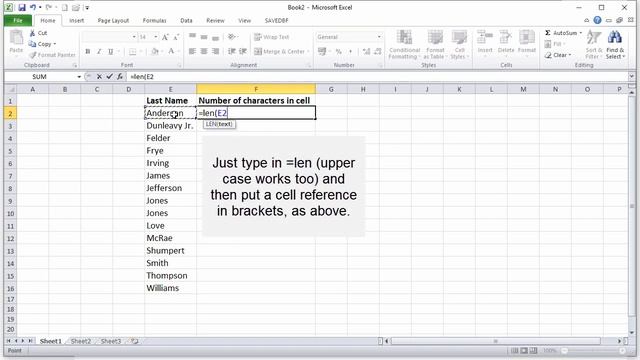The height and width of the screenshot is (360, 640).
Task: Select the Sheet2 worksheet tab
Action: 80,341
